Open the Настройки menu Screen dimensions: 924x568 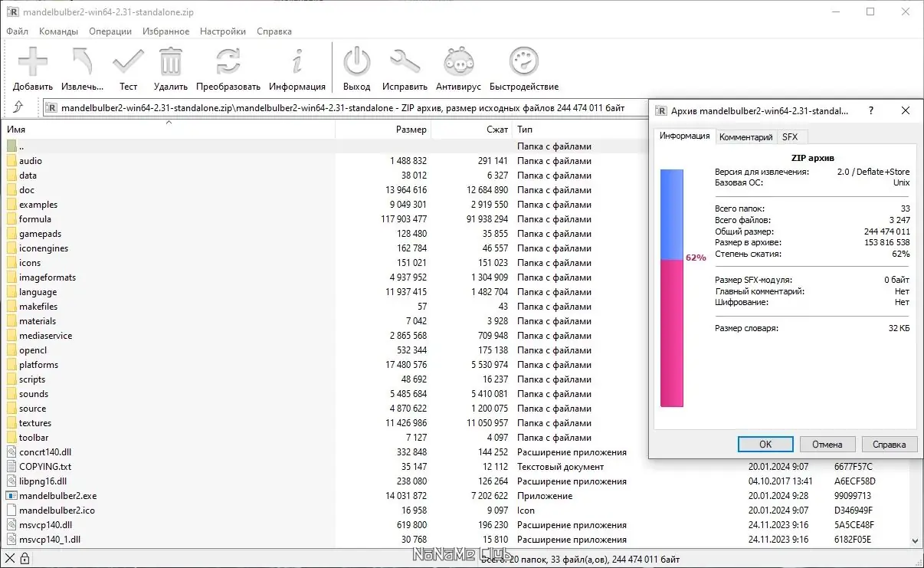pyautogui.click(x=223, y=31)
